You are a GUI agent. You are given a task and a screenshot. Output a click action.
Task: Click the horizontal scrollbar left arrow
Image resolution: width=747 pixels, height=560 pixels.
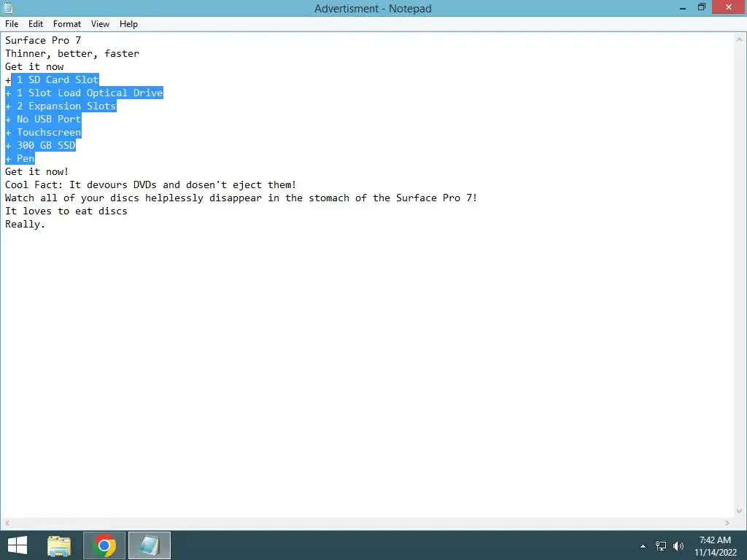7,523
